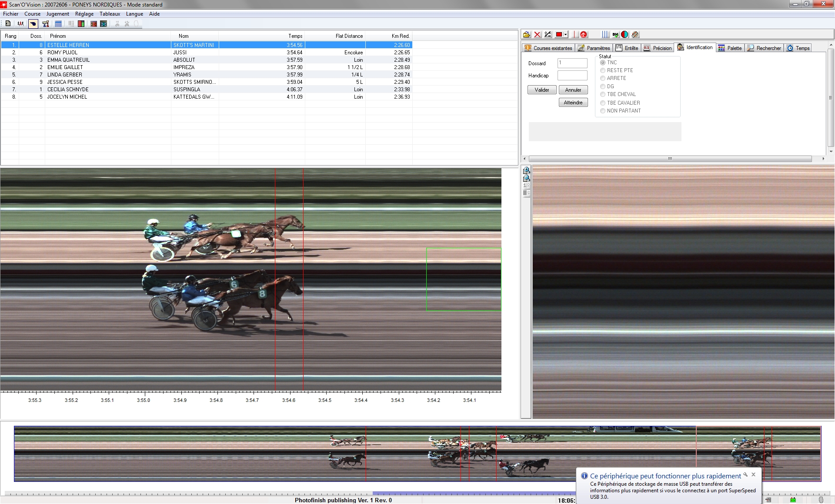Click the red color swatch in toolbar
Screen dimensions: 835x504
(559, 35)
